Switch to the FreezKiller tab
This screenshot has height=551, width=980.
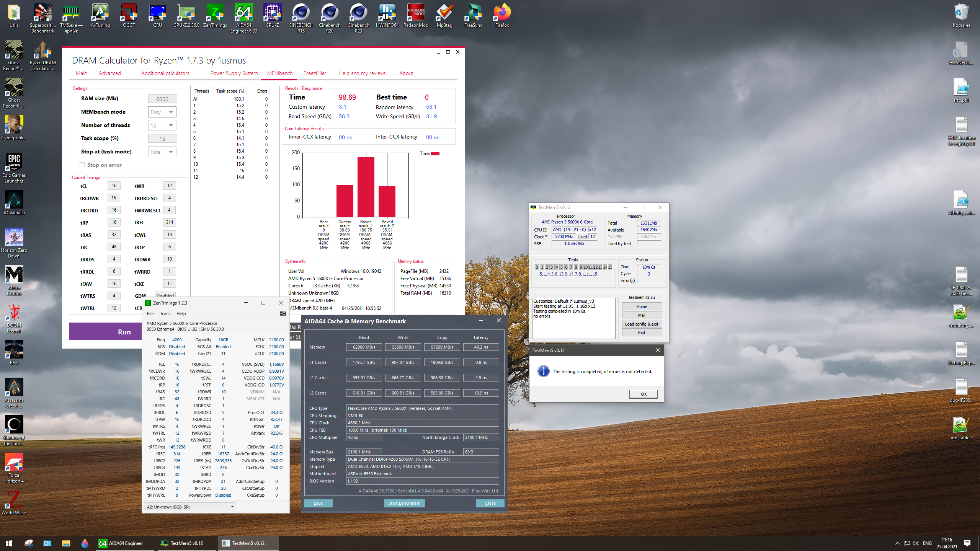point(315,73)
